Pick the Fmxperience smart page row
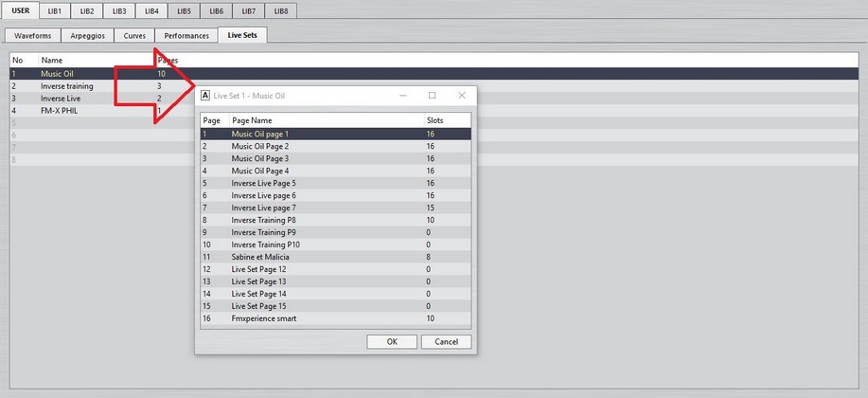868x398 pixels. tap(264, 318)
